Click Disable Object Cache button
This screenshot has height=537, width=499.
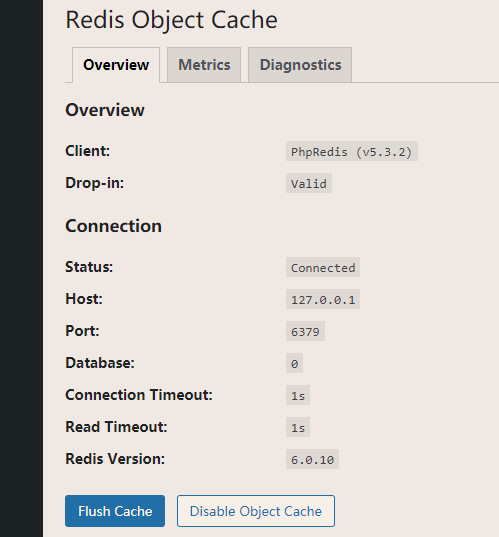tap(256, 511)
